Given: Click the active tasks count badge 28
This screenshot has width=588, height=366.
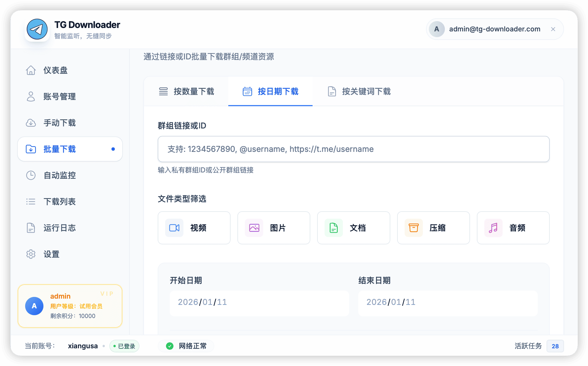Looking at the screenshot, I should coord(555,346).
